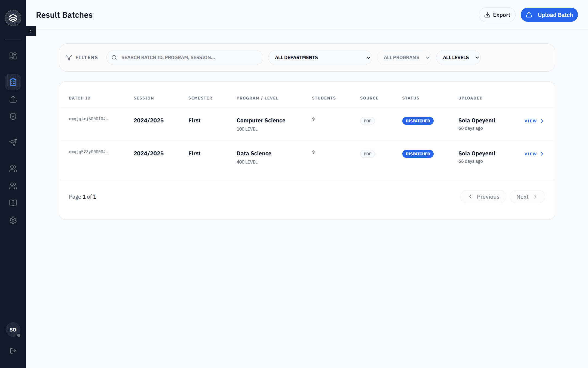588x368 pixels.
Task: Click the Source column header
Action: coord(369,98)
